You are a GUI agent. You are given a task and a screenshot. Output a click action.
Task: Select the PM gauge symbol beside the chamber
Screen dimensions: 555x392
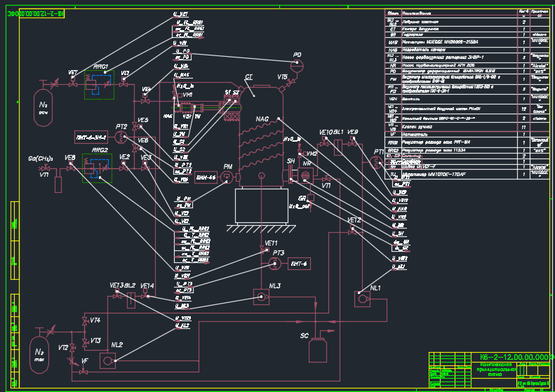(x=227, y=177)
